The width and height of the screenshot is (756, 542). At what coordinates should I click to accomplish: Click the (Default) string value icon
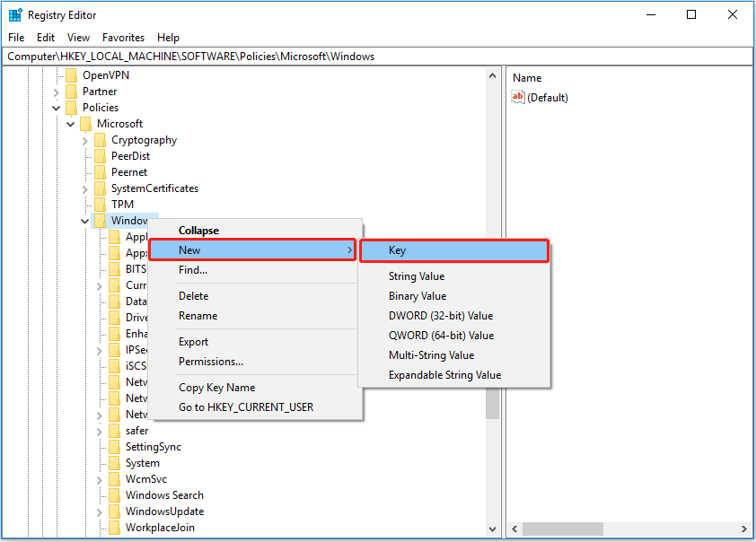518,97
